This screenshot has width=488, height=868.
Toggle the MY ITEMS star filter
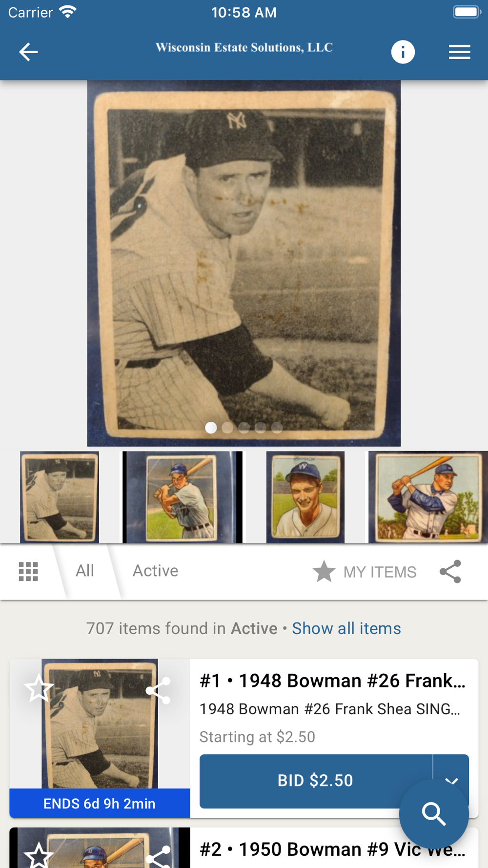365,572
